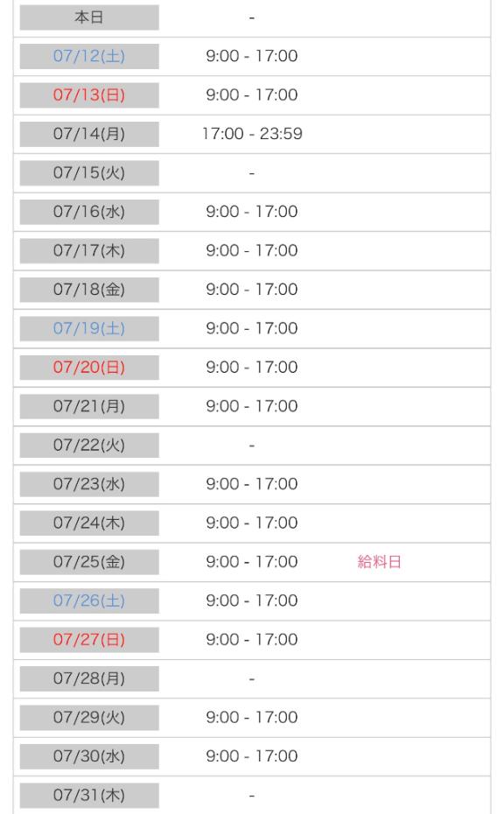Select the red 07/13(日) date label
Viewport: 504px width, 814px height.
pyautogui.click(x=89, y=95)
